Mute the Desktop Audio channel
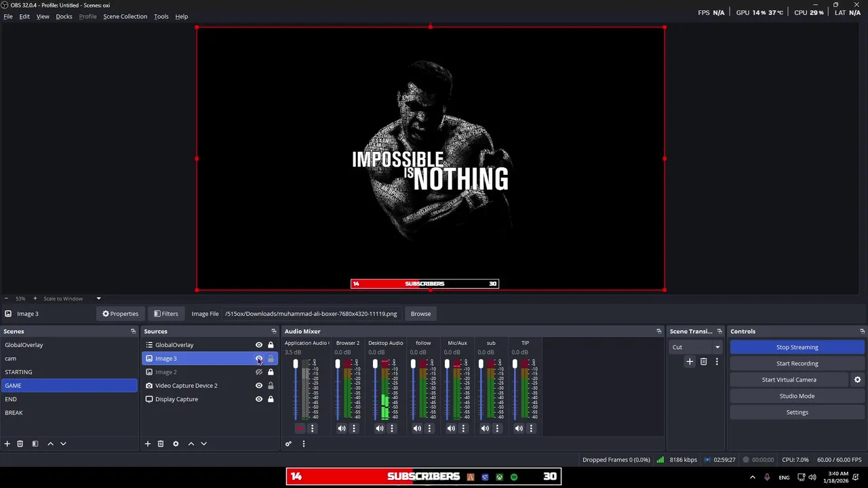Viewport: 868px width, 488px height. pyautogui.click(x=380, y=428)
